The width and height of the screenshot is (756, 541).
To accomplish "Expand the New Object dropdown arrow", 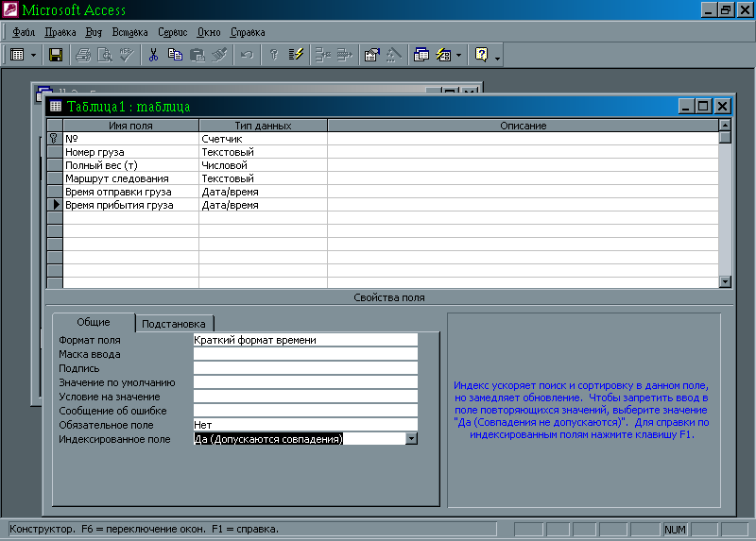I will 458,55.
